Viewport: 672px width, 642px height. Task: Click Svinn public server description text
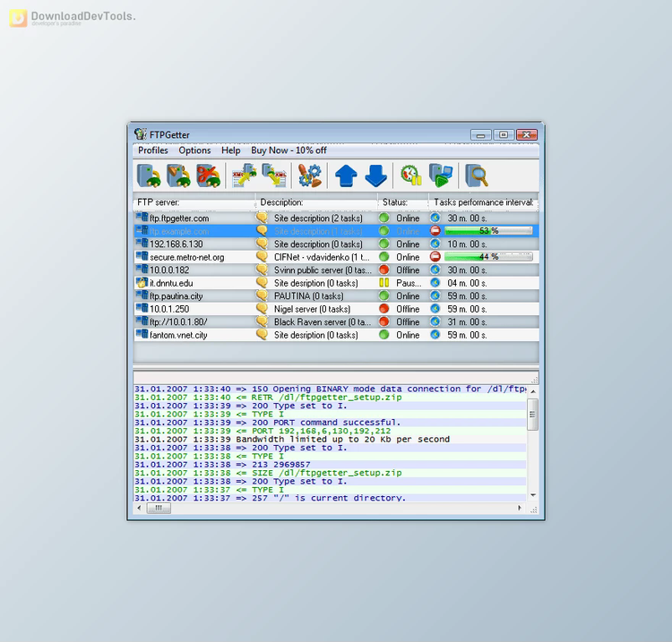323,270
